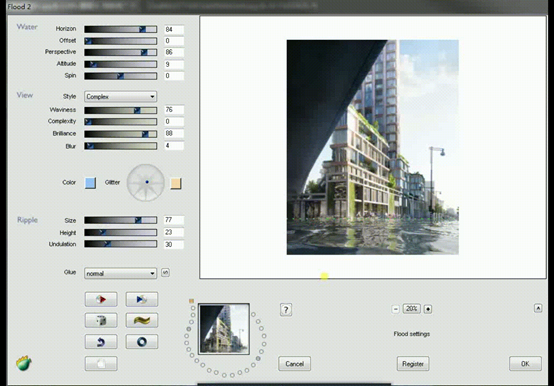The height and width of the screenshot is (386, 554).
Task: Click the Glitter direction dial
Action: coord(146,182)
